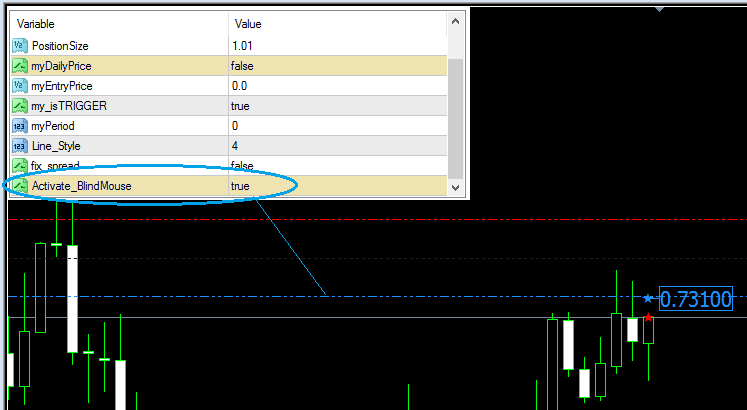Select the myEntryPrice variable name
The image size is (747, 410).
[x=62, y=86]
